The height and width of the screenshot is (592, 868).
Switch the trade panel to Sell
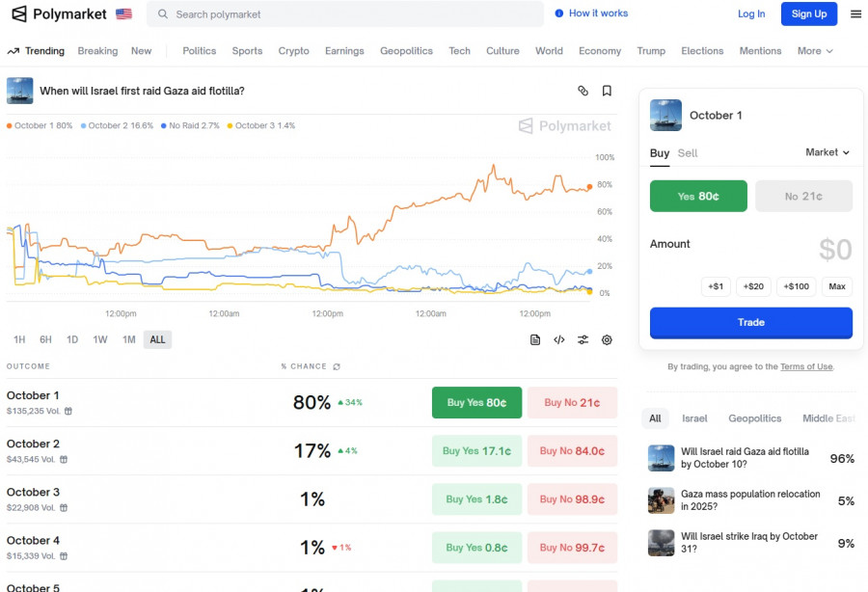(x=687, y=152)
